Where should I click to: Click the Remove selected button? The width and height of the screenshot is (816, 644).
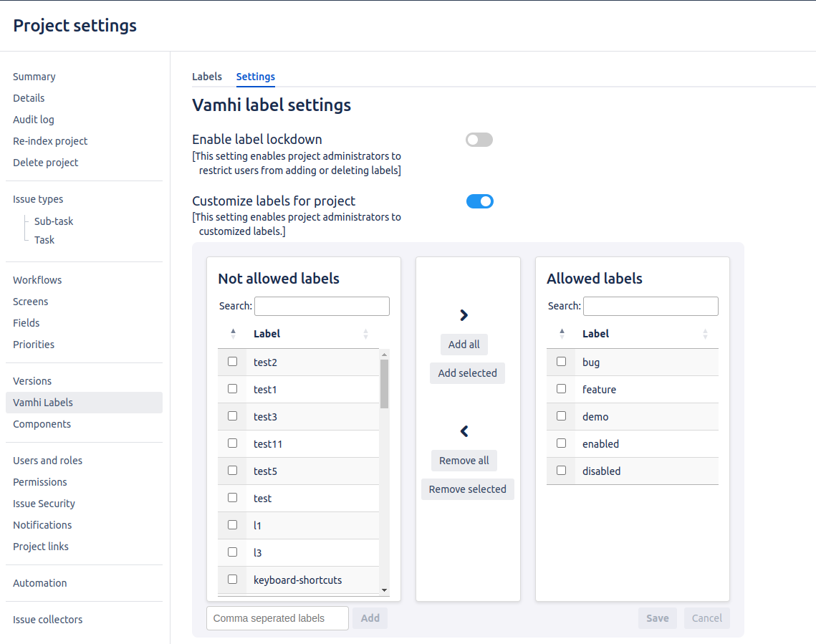coord(467,489)
